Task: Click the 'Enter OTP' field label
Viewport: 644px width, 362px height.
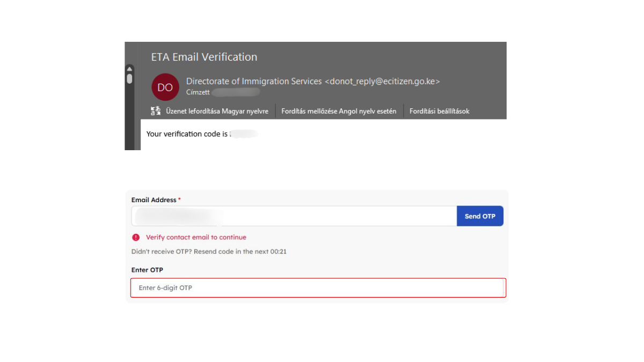Action: pyautogui.click(x=147, y=270)
